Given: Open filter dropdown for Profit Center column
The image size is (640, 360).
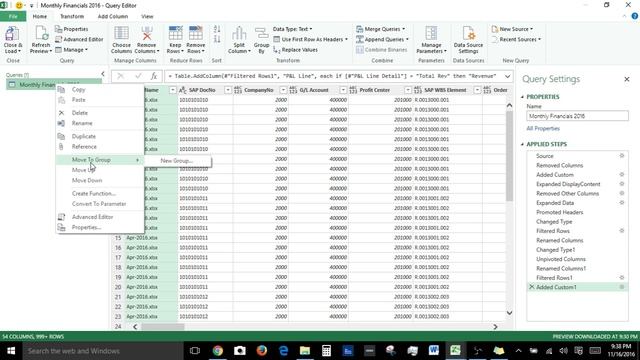Looking at the screenshot, I should click(407, 90).
